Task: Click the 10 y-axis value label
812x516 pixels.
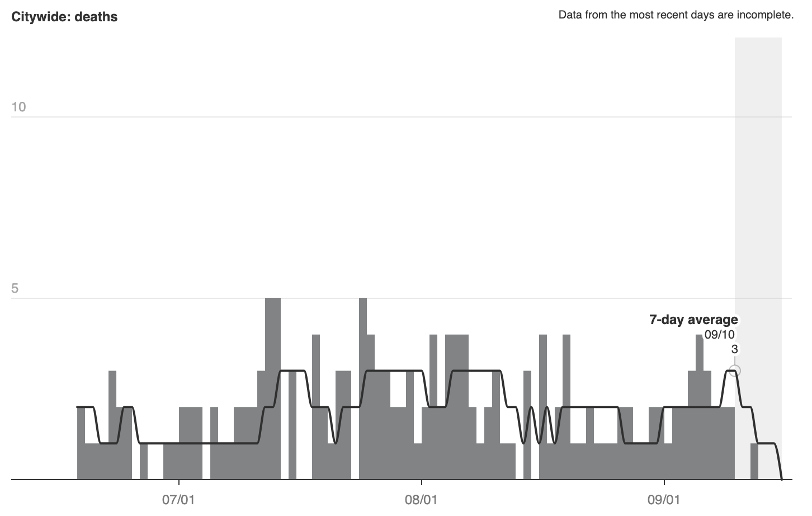Action: point(18,107)
